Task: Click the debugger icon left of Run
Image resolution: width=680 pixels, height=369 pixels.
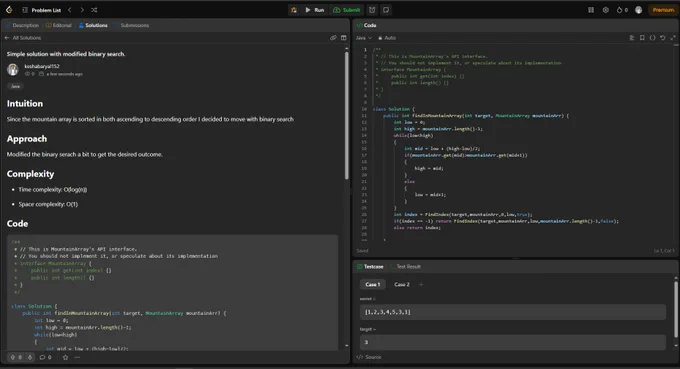Action: [294, 10]
